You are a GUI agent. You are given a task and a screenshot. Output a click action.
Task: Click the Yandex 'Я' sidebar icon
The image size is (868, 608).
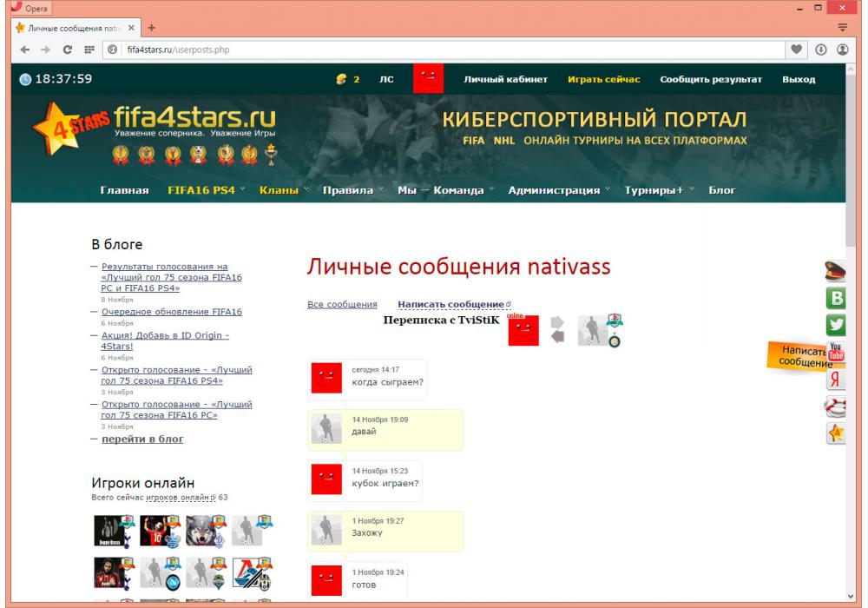(x=837, y=380)
